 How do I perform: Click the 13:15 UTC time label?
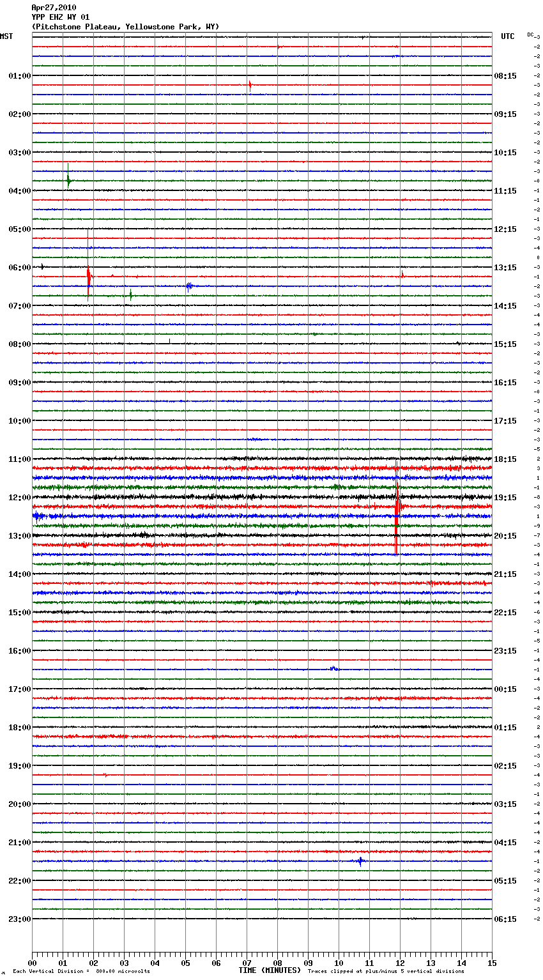tap(505, 267)
